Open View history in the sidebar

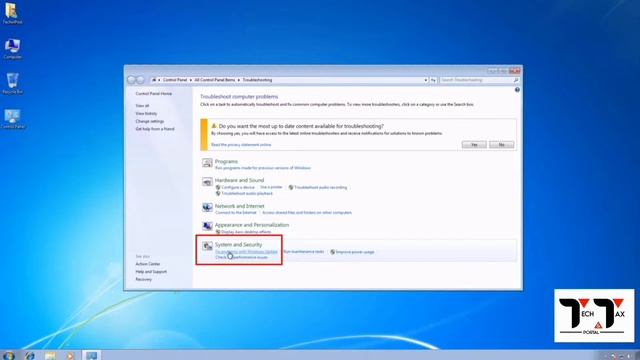pos(146,113)
